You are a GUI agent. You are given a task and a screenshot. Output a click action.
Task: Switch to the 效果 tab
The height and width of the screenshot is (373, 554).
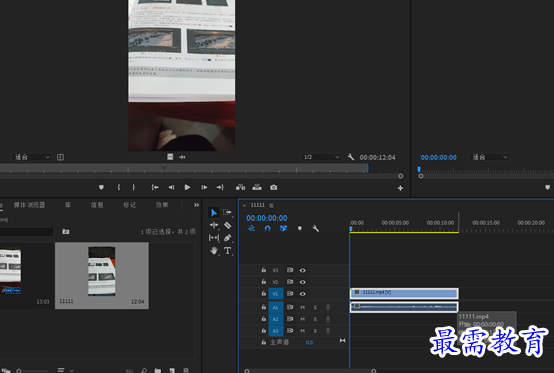162,205
